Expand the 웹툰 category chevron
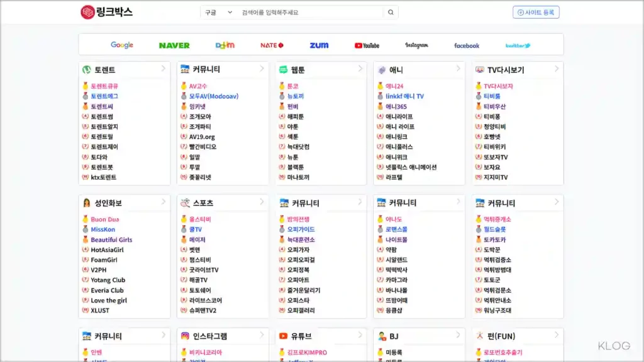Viewport: 644px width, 362px height. (360, 69)
